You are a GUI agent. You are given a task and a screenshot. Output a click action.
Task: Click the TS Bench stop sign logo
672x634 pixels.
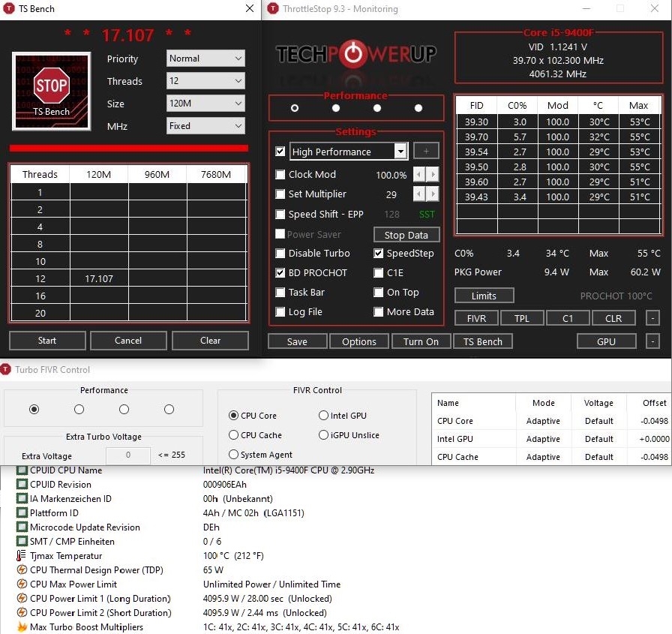tap(52, 92)
